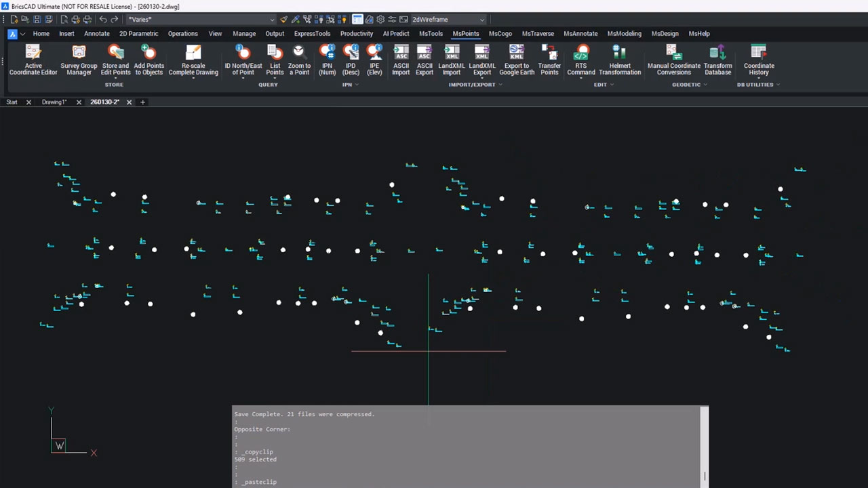Launch Survey Group Manager
868x488 pixels.
pyautogui.click(x=79, y=60)
